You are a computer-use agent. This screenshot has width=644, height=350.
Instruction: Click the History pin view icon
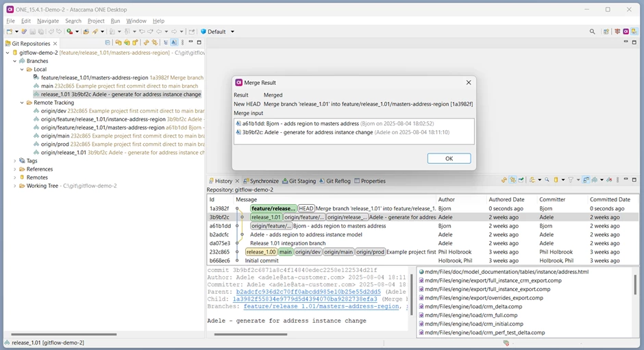pos(521,180)
